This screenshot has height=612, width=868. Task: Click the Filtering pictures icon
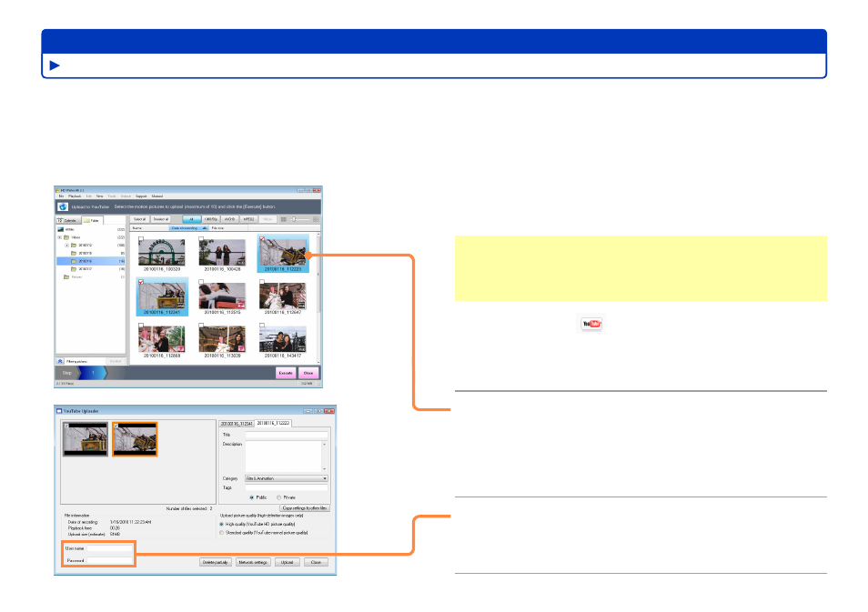tap(60, 361)
